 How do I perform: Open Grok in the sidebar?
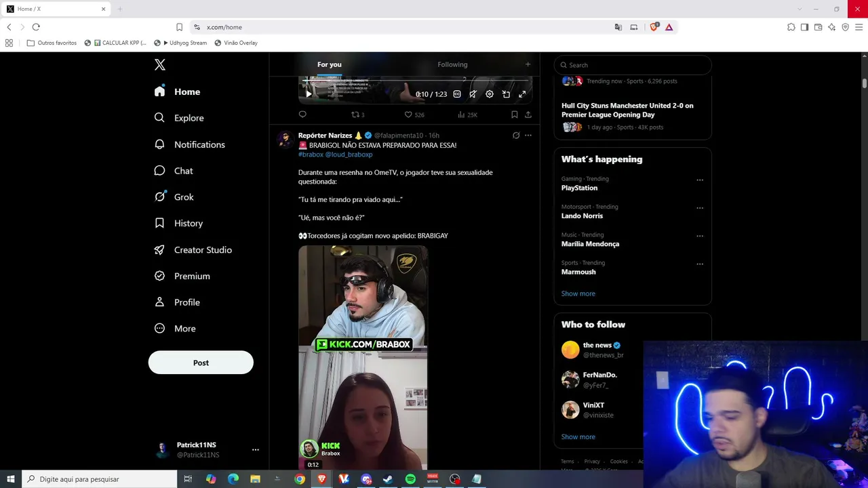(x=174, y=197)
